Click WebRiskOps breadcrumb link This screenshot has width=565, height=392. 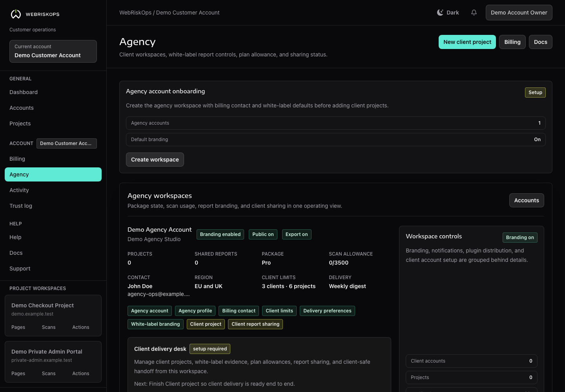[135, 13]
